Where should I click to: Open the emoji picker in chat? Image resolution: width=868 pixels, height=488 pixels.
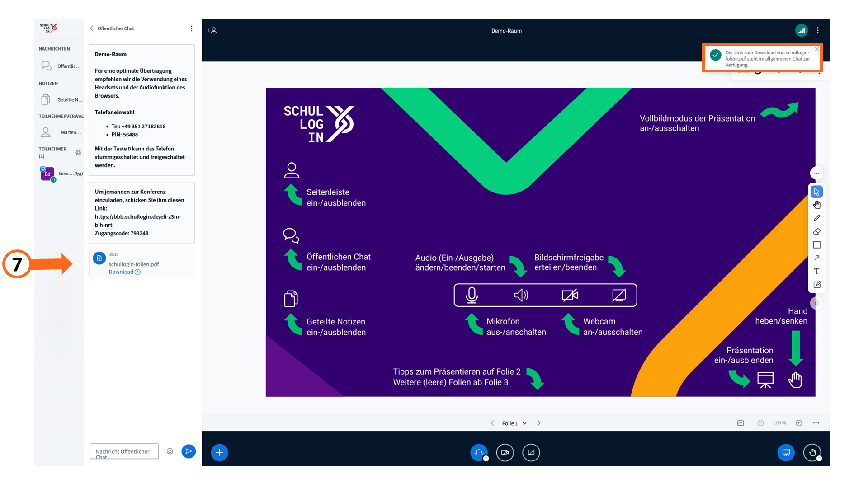click(170, 451)
